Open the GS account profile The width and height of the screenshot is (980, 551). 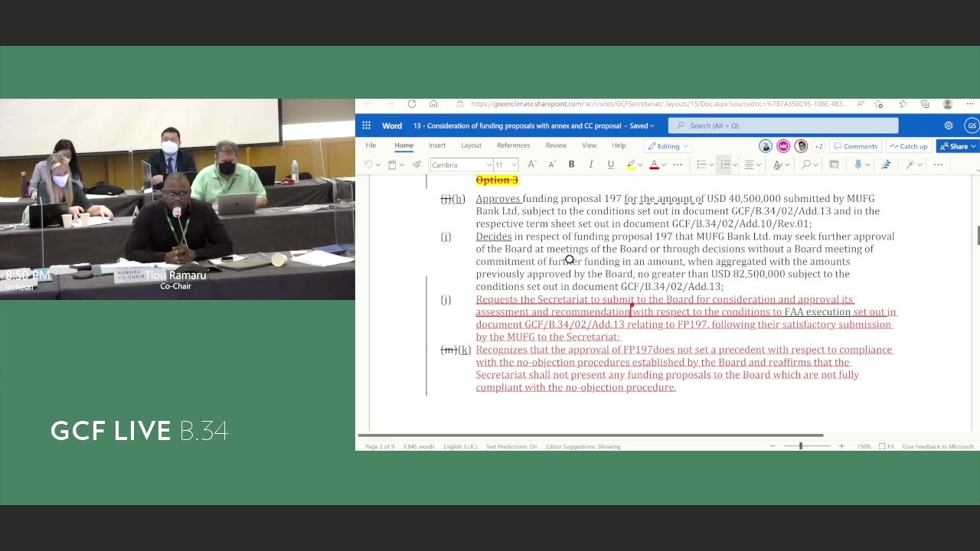pos(972,126)
